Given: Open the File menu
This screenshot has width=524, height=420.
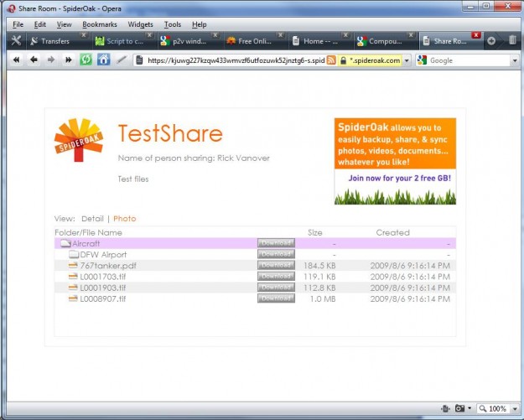Looking at the screenshot, I should (x=18, y=24).
